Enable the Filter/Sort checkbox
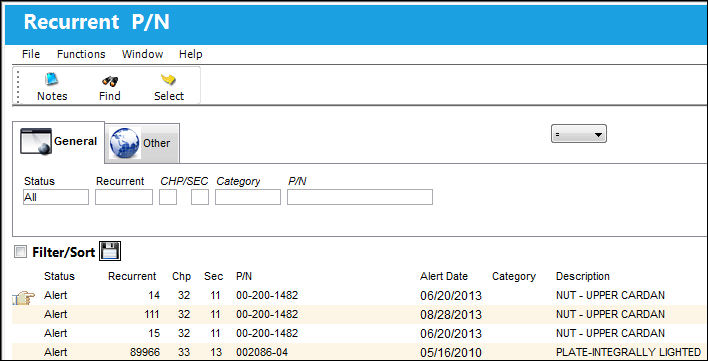This screenshot has width=708, height=361. (20, 251)
